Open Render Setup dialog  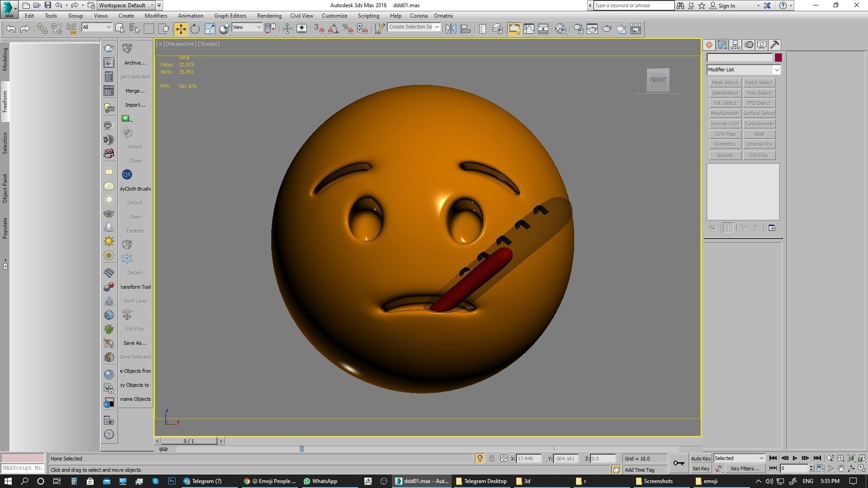[x=578, y=29]
